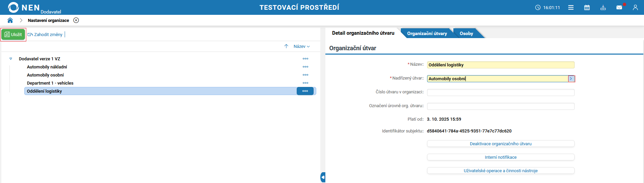This screenshot has height=183, width=644.
Task: Close the Nastavení organizace breadcrumb
Action: pyautogui.click(x=76, y=20)
